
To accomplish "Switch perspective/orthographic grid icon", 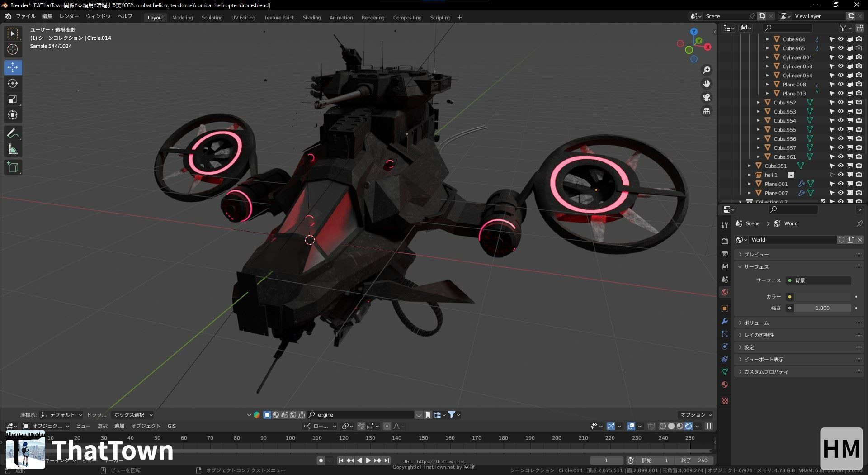I will [x=707, y=111].
